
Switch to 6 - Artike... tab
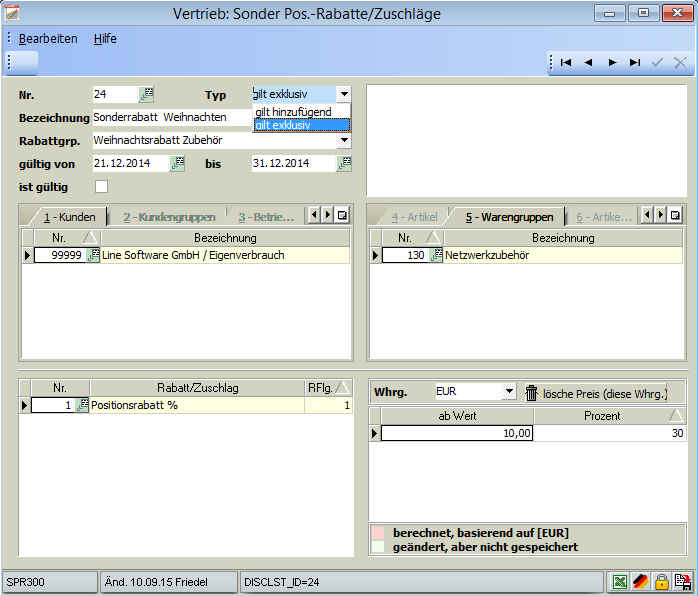[604, 217]
